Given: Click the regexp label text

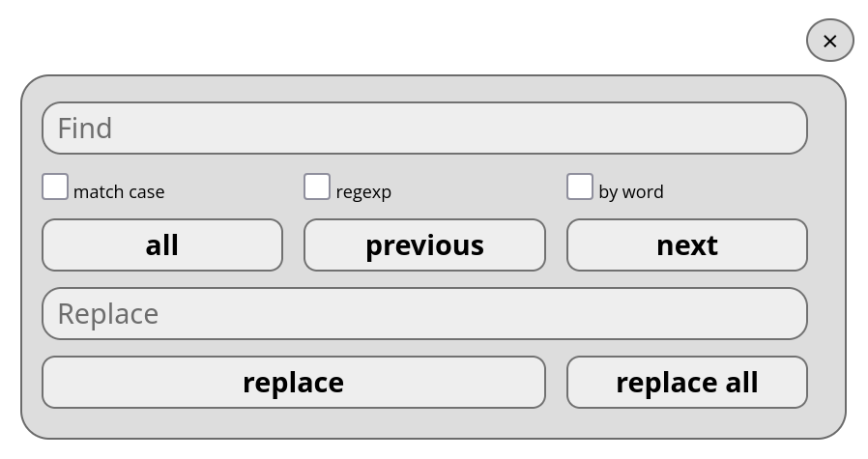Looking at the screenshot, I should pyautogui.click(x=363, y=192).
